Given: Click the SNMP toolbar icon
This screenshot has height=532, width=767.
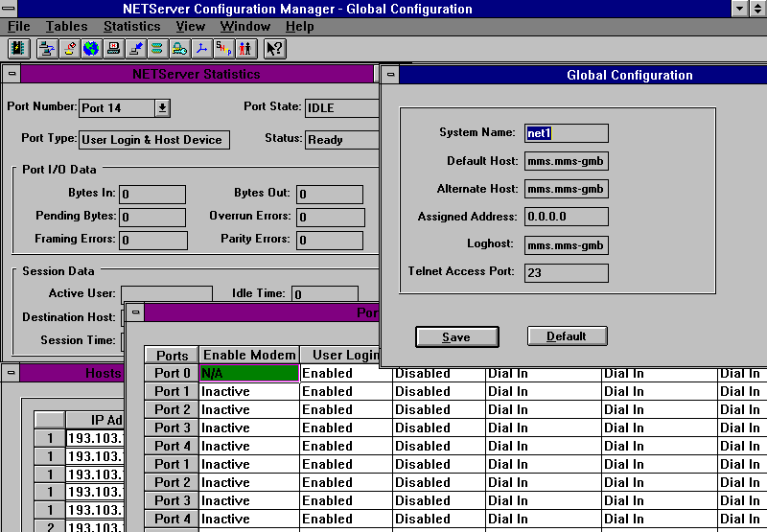Looking at the screenshot, I should coord(223,48).
